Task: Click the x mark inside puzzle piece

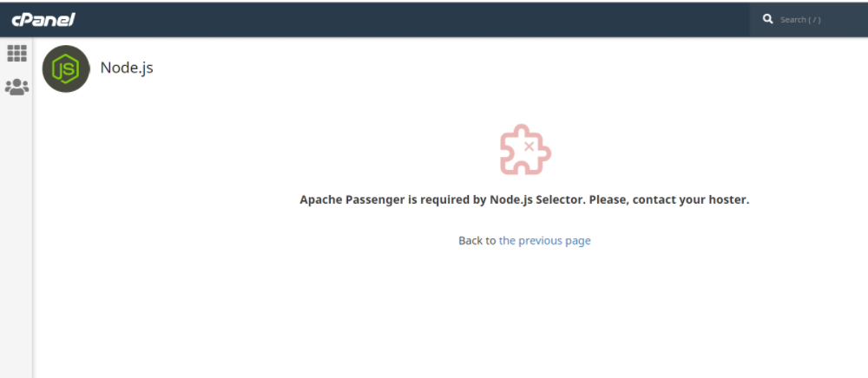Action: click(529, 147)
